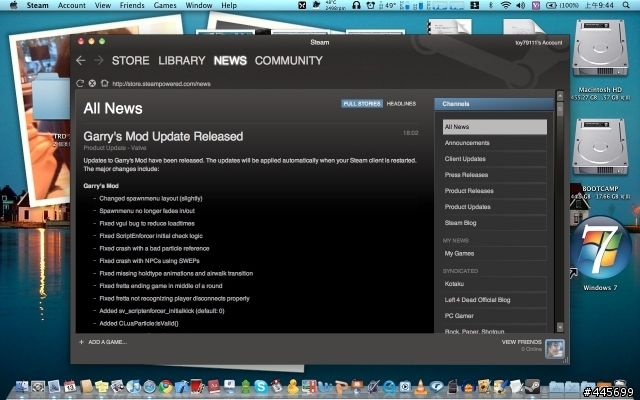This screenshot has width=640, height=400.
Task: Open Skype from the Dock
Action: pos(260,386)
